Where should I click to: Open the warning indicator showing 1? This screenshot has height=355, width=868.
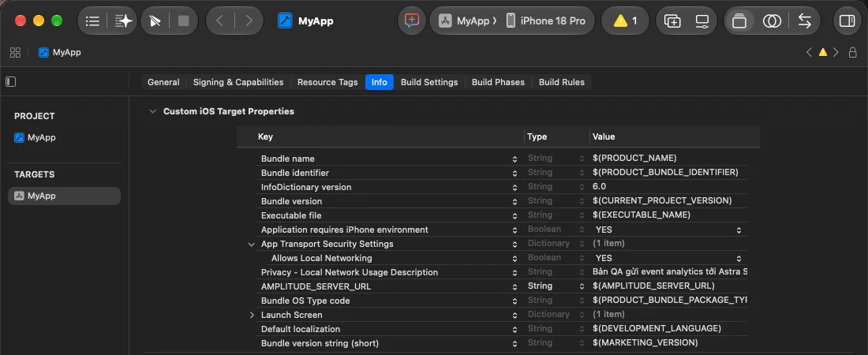click(626, 21)
